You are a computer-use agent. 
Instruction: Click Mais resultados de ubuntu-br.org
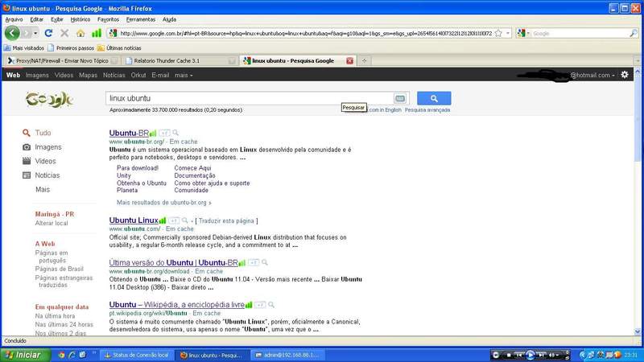[x=164, y=203]
